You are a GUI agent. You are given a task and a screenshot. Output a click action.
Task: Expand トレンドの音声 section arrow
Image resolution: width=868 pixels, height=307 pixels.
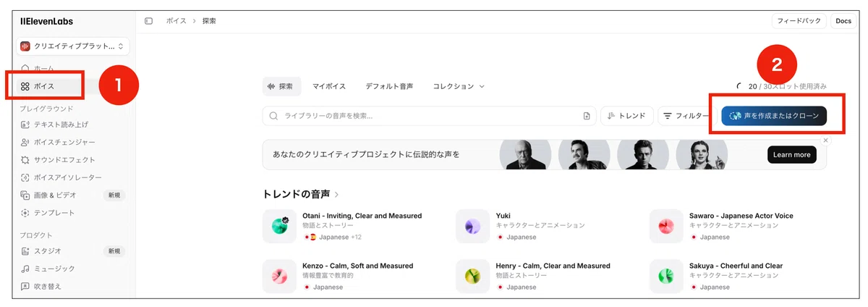click(337, 195)
